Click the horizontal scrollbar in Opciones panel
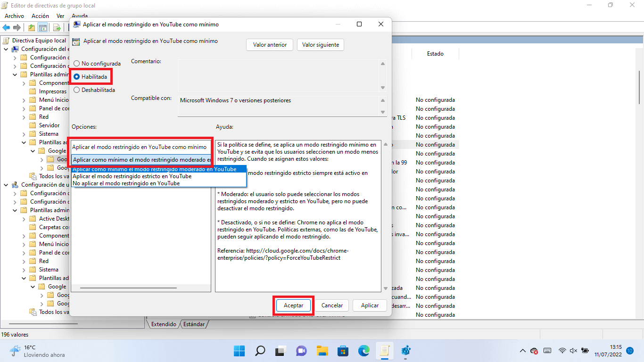The image size is (644, 362). tap(127, 288)
